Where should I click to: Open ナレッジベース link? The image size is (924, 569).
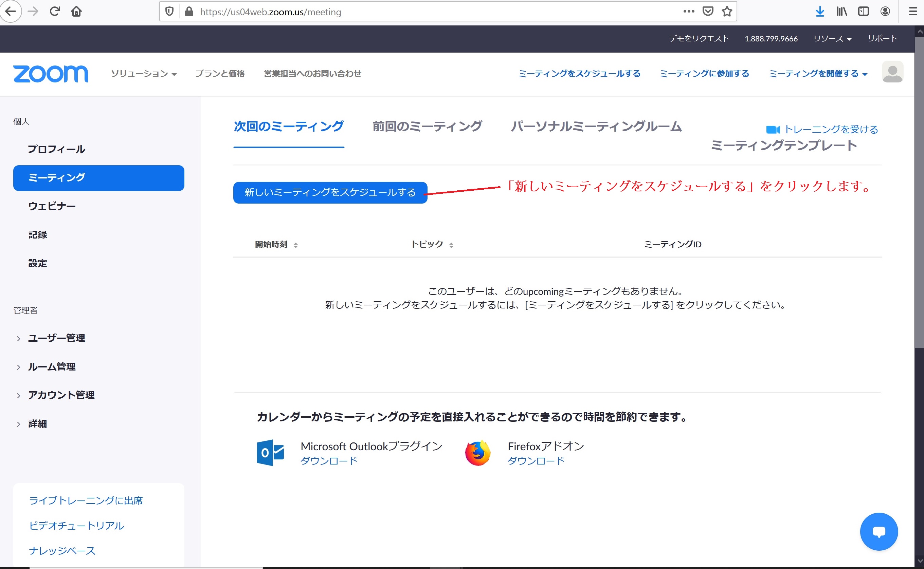click(x=62, y=551)
